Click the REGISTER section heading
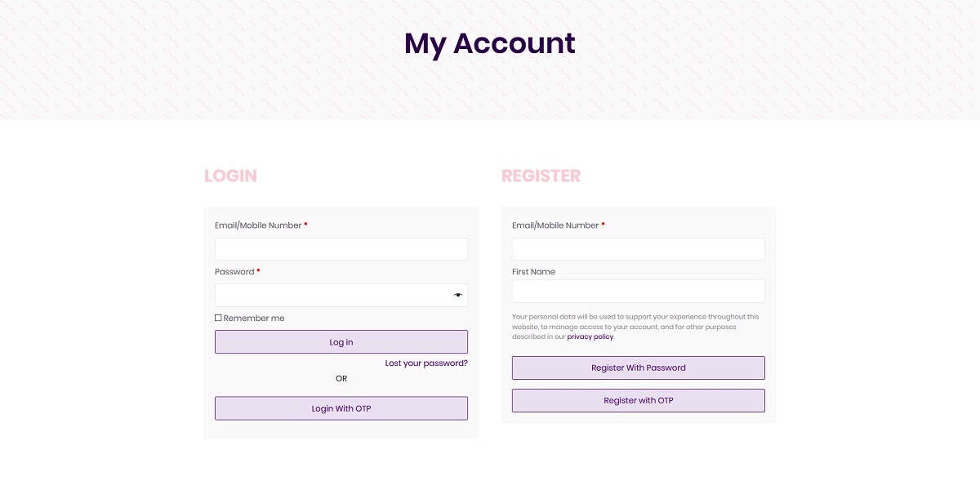980x490 pixels. [541, 176]
